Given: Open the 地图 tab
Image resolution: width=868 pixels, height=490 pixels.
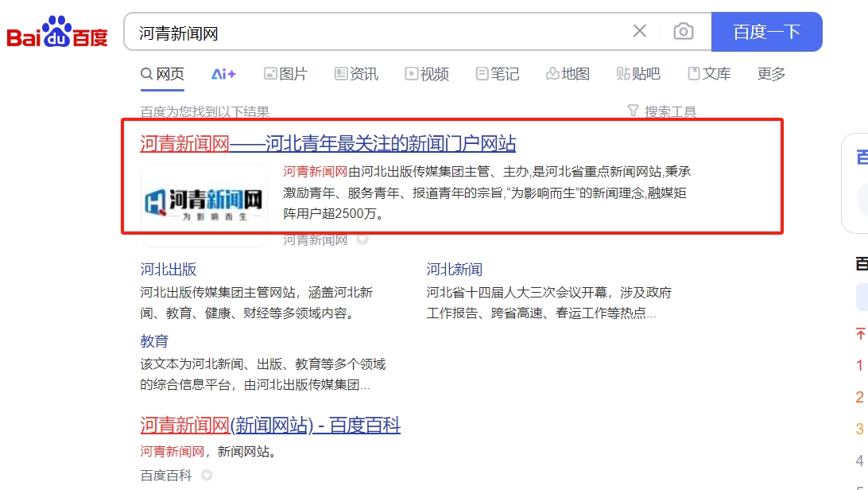Looking at the screenshot, I should click(568, 74).
